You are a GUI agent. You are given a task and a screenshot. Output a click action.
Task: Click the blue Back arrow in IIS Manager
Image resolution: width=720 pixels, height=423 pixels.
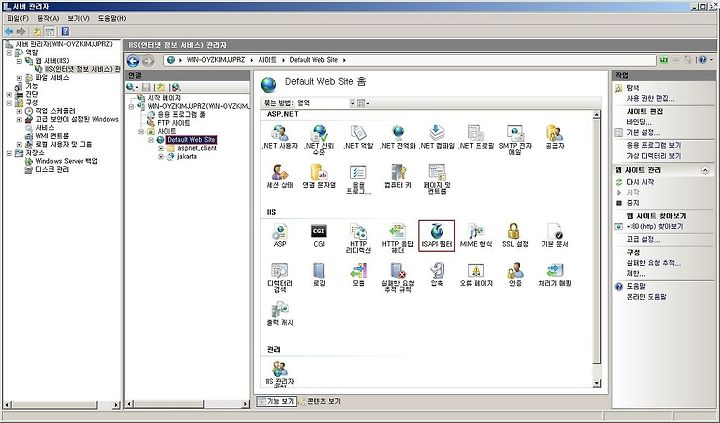pyautogui.click(x=133, y=61)
